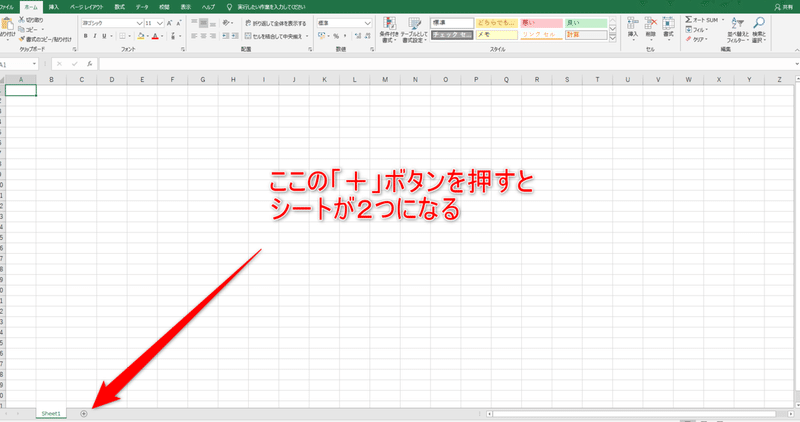Switch to the Help (ヘルプ) tab

tap(208, 7)
